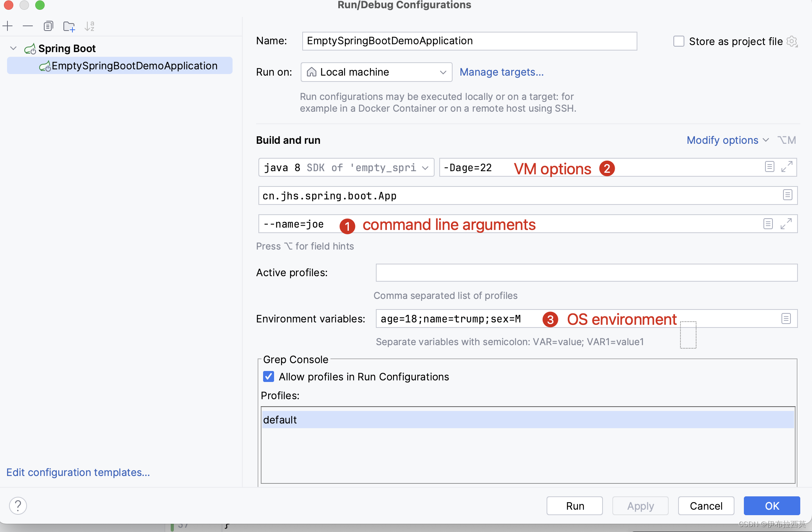This screenshot has height=532, width=812.
Task: Collapse the Spring Boot tree node
Action: pos(13,48)
